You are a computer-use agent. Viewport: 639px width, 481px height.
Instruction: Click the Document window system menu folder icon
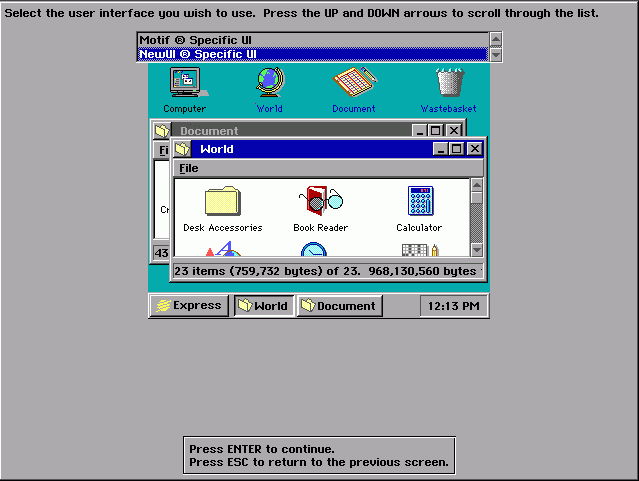point(162,131)
